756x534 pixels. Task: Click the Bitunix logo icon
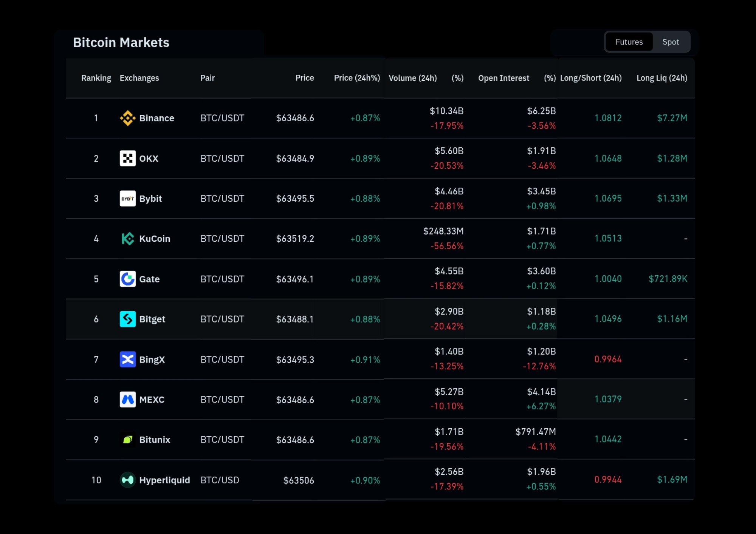(x=128, y=440)
